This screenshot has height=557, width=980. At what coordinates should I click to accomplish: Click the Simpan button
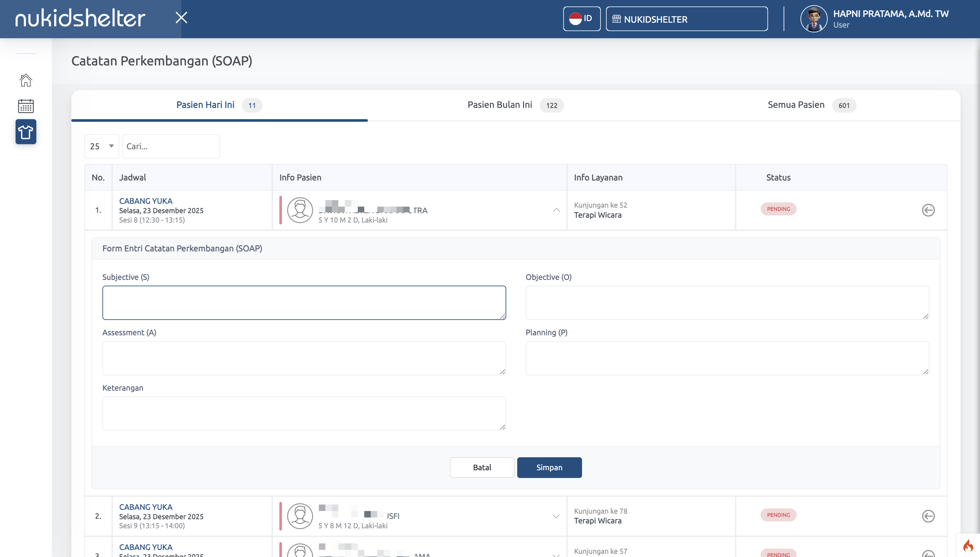pyautogui.click(x=549, y=467)
